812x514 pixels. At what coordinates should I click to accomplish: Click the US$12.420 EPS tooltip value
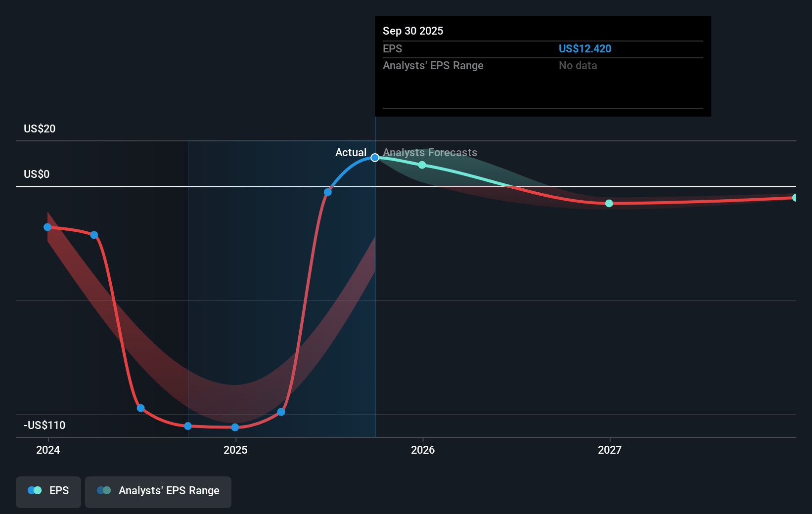pyautogui.click(x=585, y=49)
